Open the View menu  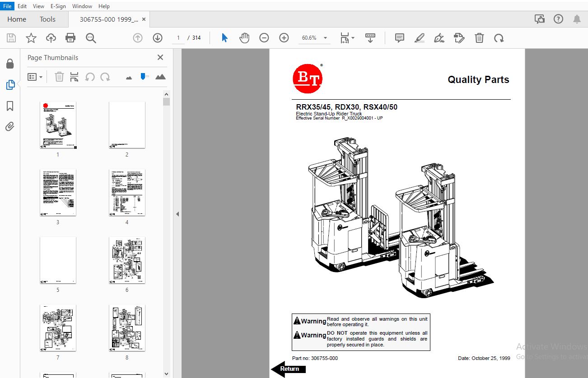39,6
